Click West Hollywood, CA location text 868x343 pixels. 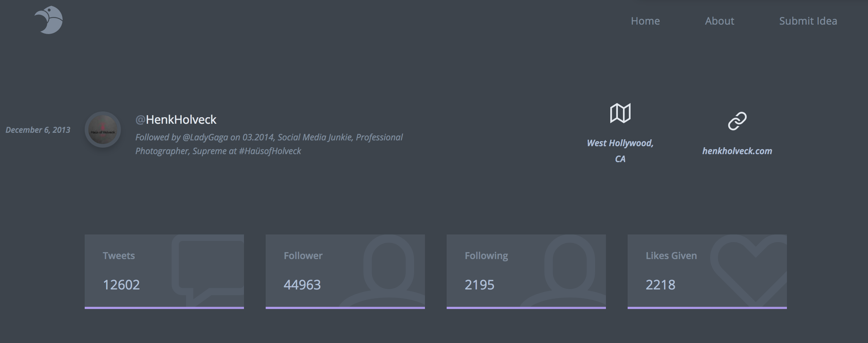(x=620, y=151)
